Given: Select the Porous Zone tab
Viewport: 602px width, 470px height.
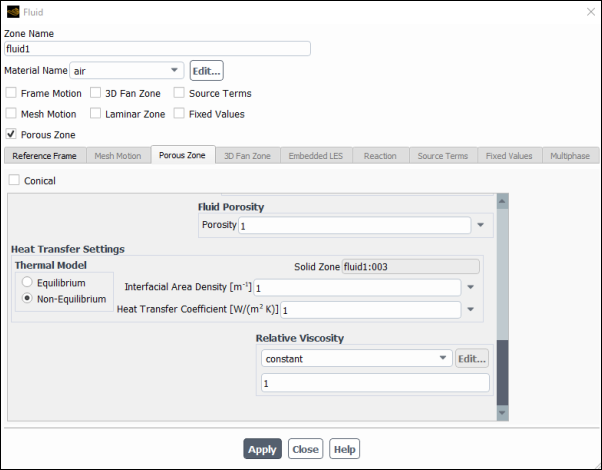Looking at the screenshot, I should pyautogui.click(x=182, y=155).
